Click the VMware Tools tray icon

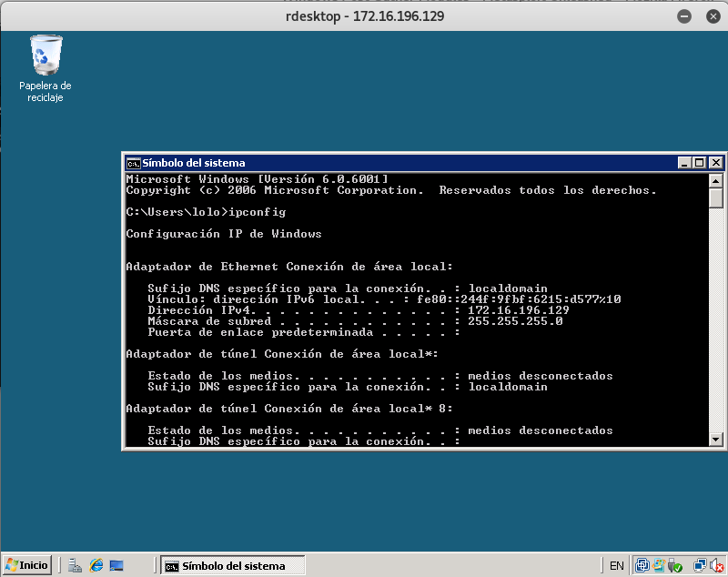pyautogui.click(x=642, y=565)
